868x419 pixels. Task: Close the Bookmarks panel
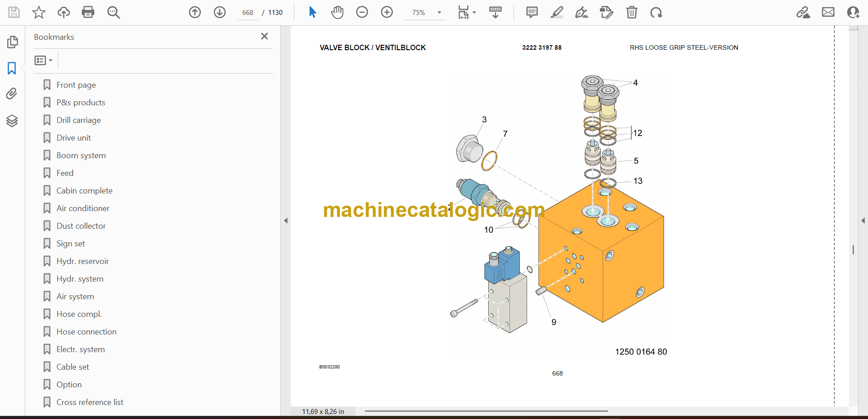[x=264, y=36]
